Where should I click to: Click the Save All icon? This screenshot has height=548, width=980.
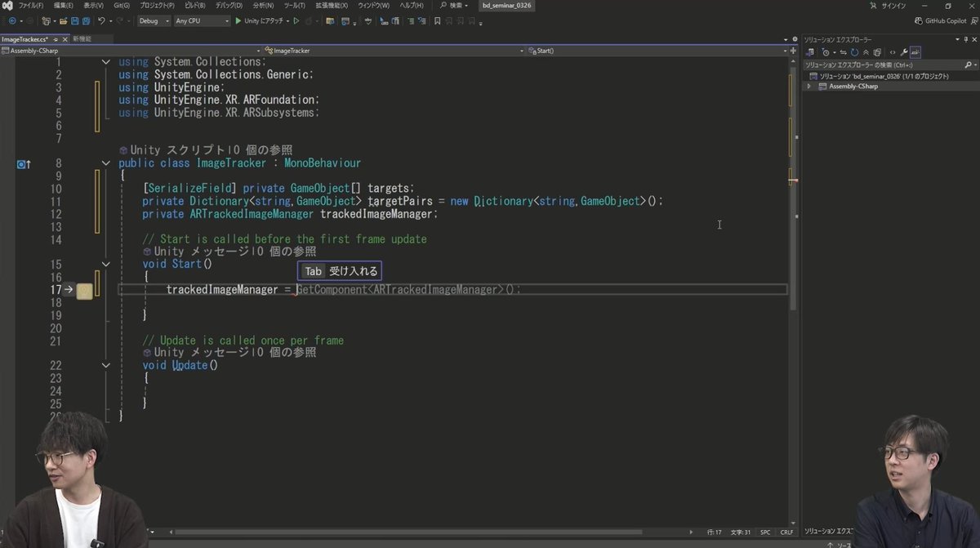(x=86, y=20)
